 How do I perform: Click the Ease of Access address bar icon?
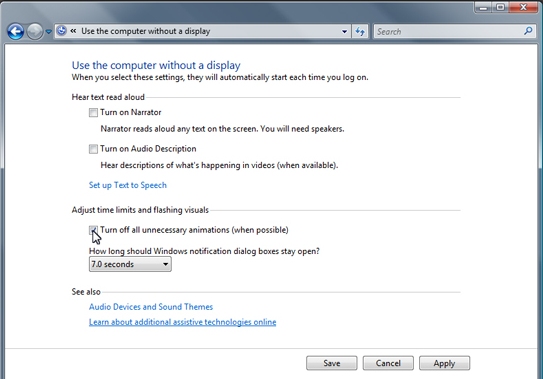click(x=61, y=31)
